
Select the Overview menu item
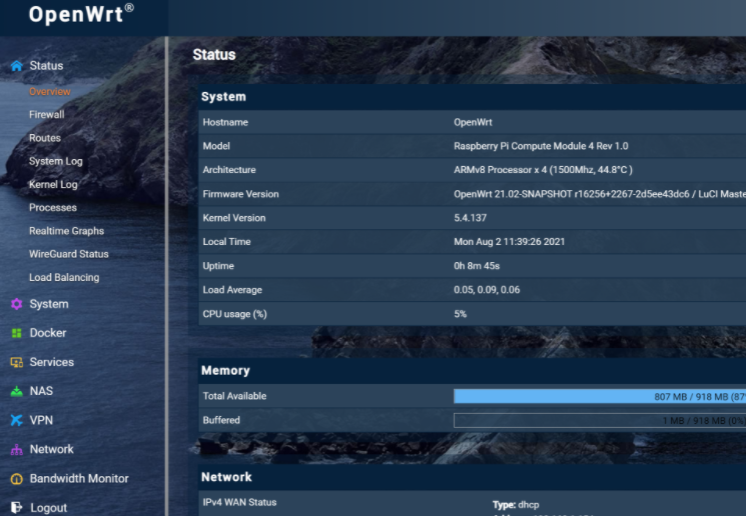(x=49, y=92)
